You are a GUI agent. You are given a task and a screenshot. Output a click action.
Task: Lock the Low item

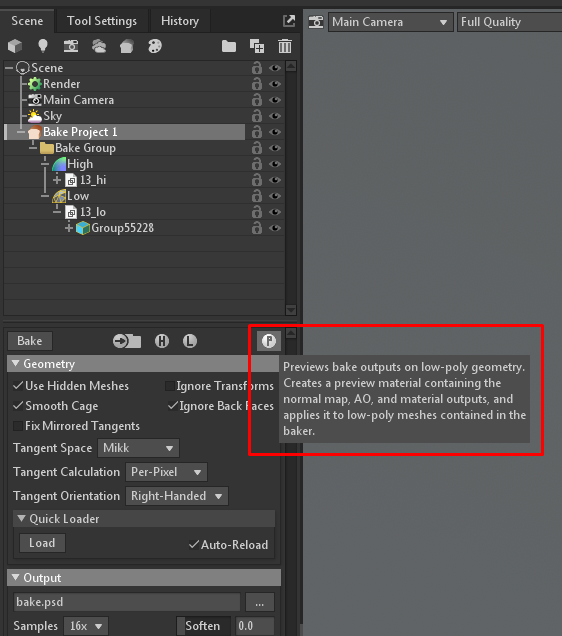coord(257,196)
